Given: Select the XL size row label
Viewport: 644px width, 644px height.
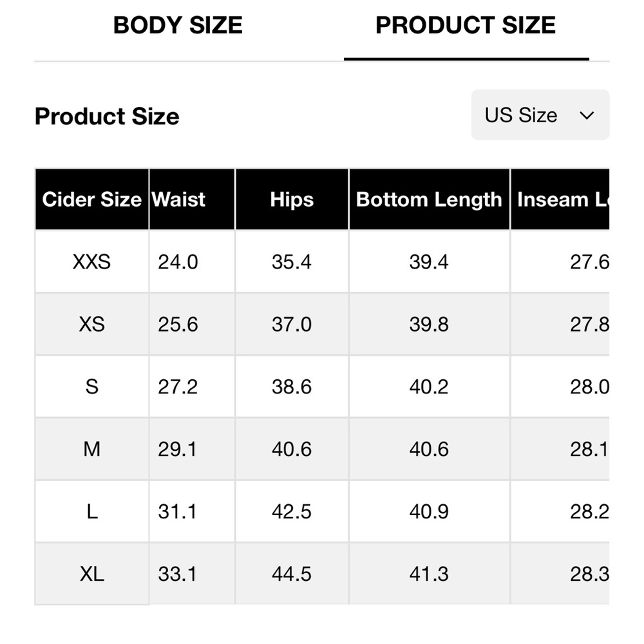Looking at the screenshot, I should [x=91, y=574].
